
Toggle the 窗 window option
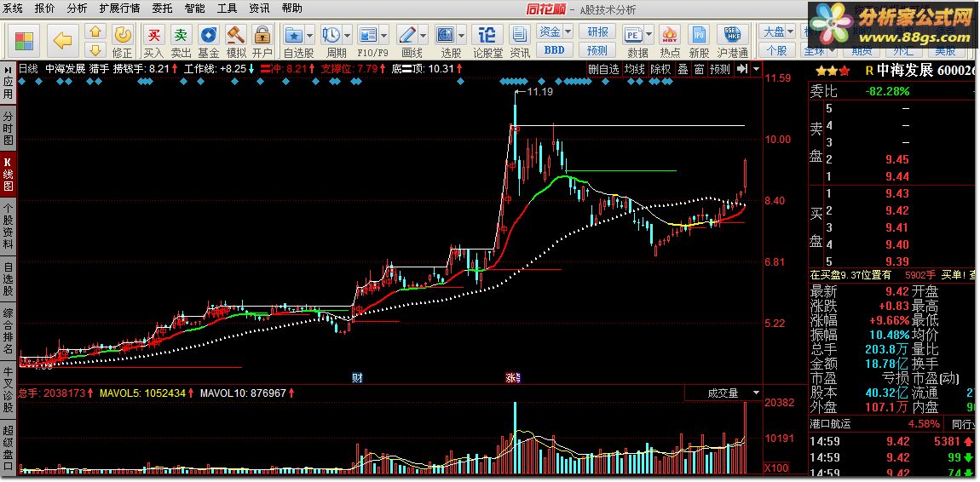[699, 69]
